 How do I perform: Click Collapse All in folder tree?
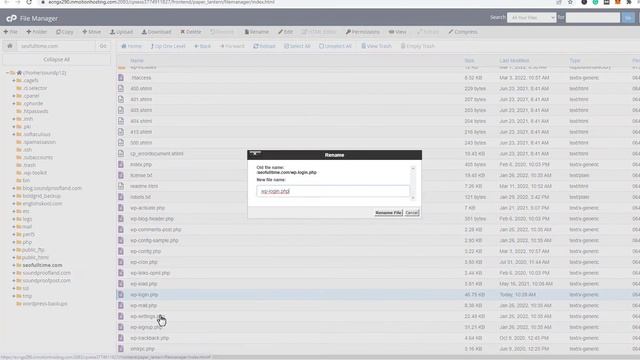(x=56, y=60)
